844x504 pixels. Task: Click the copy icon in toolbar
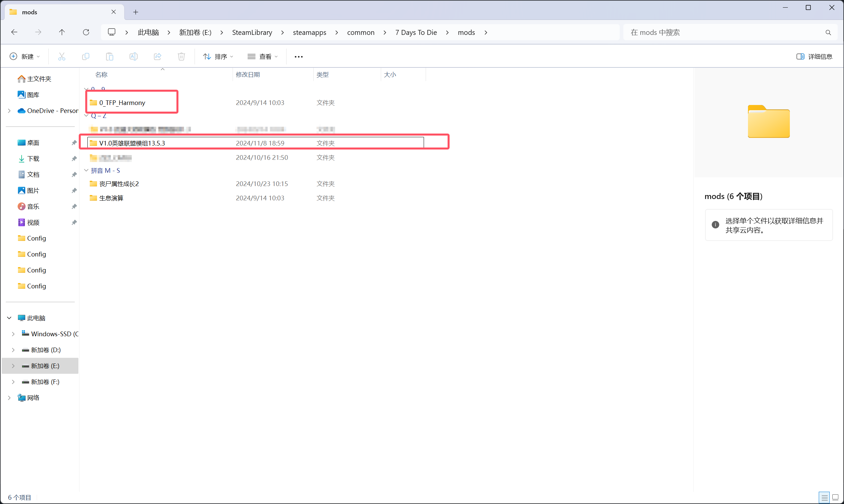coord(86,56)
